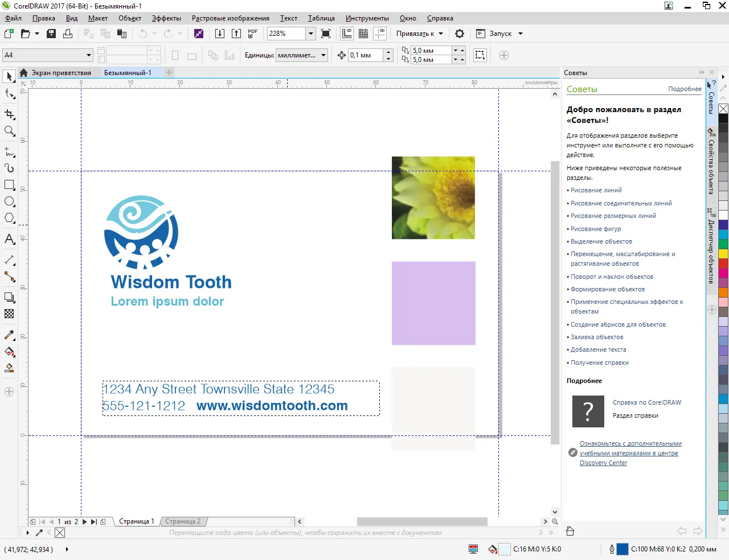The image size is (729, 560).
Task: Click the No Color X swatch
Action: [x=723, y=109]
